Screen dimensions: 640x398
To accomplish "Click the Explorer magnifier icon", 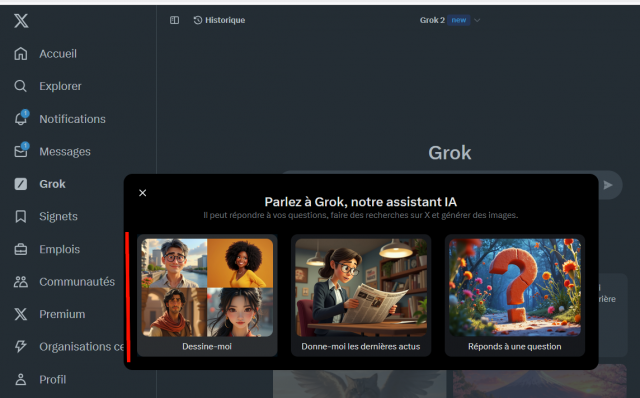I will pyautogui.click(x=20, y=86).
